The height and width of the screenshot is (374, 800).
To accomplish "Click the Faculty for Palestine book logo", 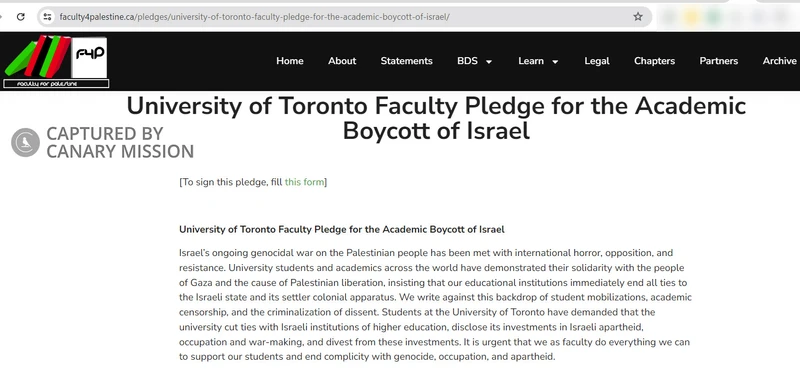I will [37, 56].
